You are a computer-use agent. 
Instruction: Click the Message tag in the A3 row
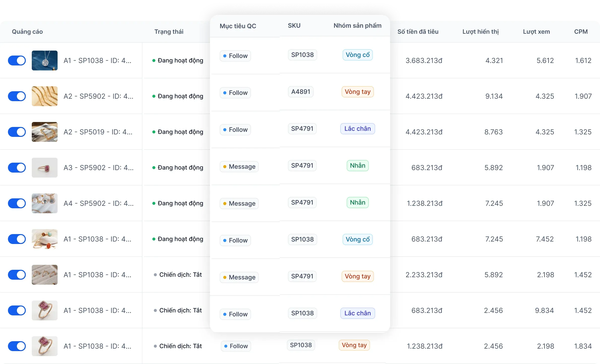(x=239, y=167)
